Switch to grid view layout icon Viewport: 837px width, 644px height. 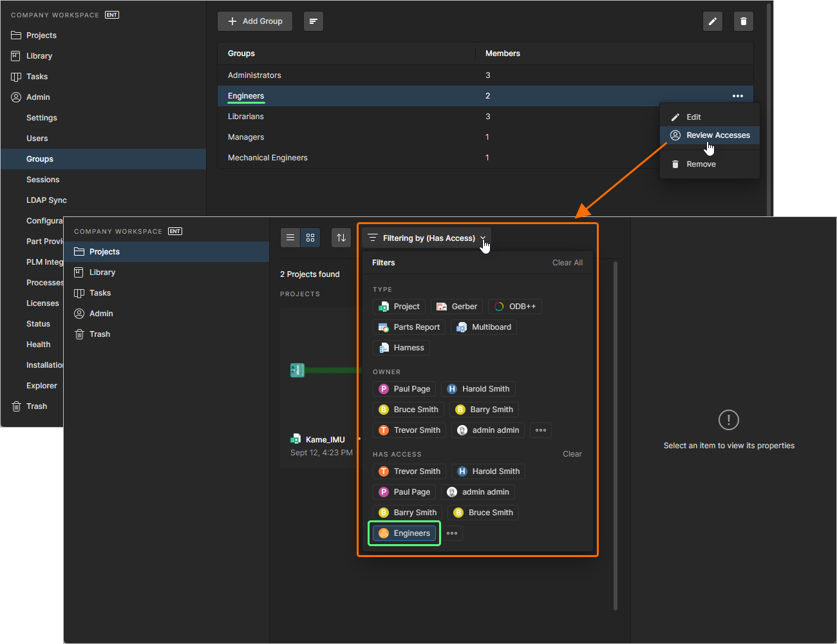point(310,238)
